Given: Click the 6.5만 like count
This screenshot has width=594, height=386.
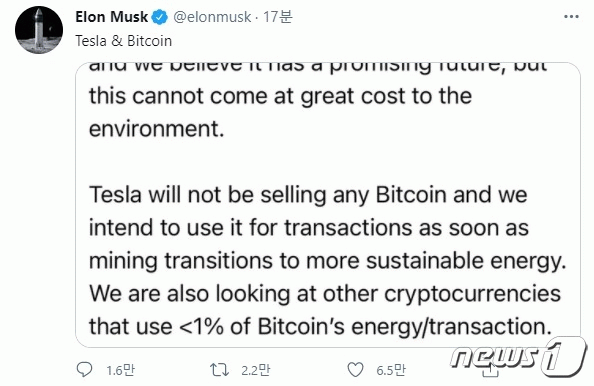Looking at the screenshot, I should coord(391,370).
